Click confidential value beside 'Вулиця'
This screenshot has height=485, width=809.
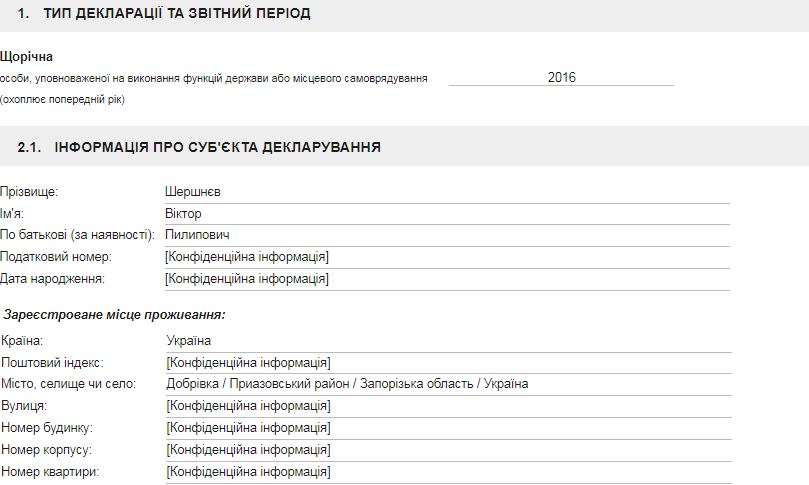tap(248, 406)
